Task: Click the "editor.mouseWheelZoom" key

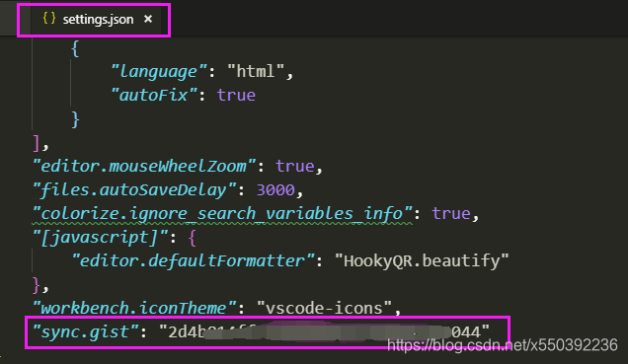Action: tap(144, 166)
